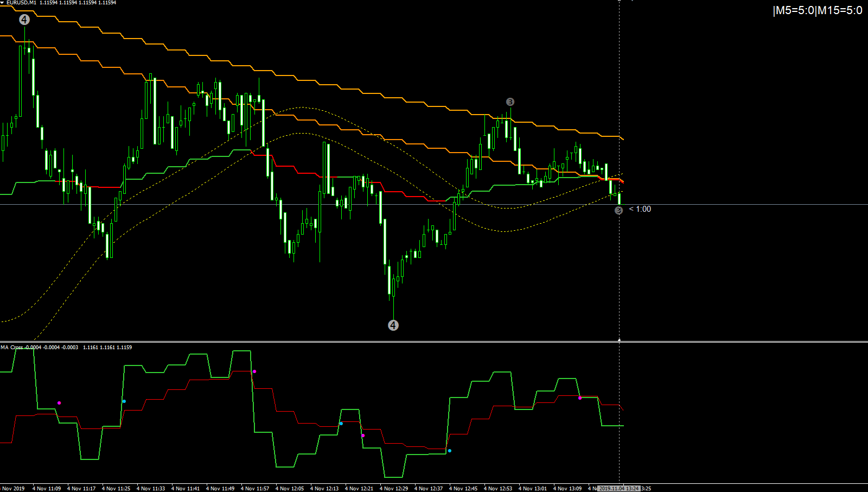Click the circled 4 marker at the chart low

393,325
